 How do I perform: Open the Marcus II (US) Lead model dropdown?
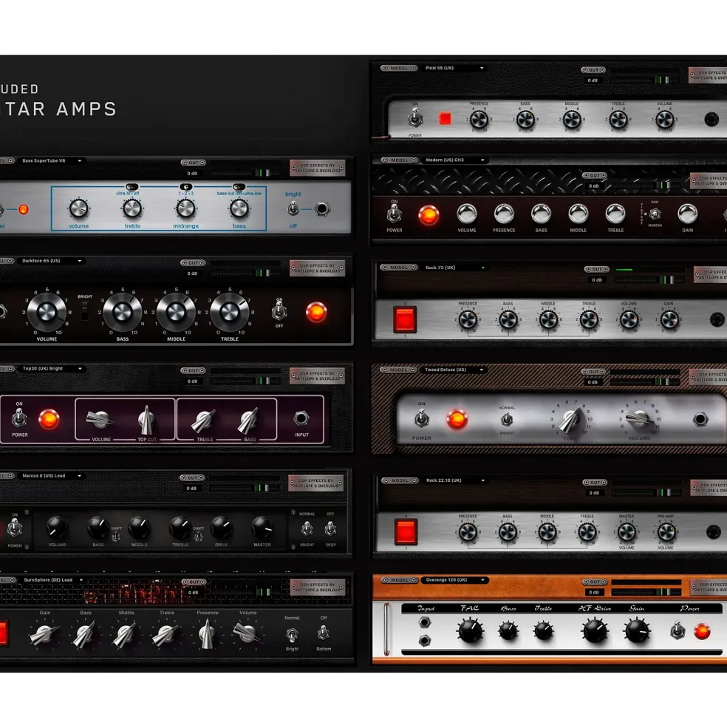[52, 476]
